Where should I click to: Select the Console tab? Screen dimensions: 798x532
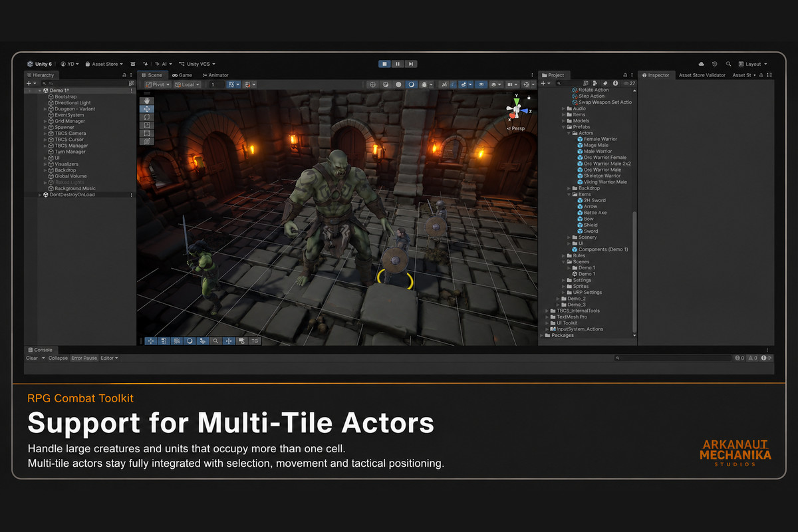click(x=40, y=350)
